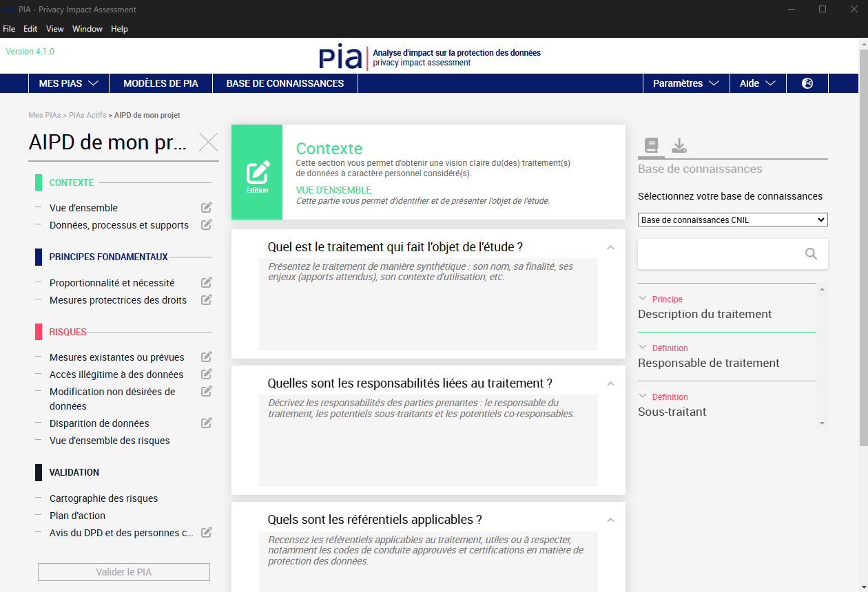The width and height of the screenshot is (868, 592).
Task: Click the PRINCIPES FONDAMENTAUX section heading
Action: pyautogui.click(x=109, y=257)
